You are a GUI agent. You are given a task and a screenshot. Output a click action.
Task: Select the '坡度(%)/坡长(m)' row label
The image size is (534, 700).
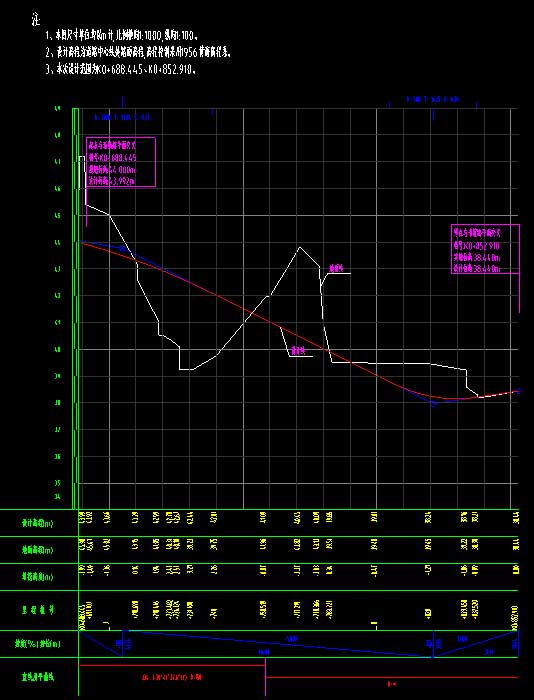(38, 644)
